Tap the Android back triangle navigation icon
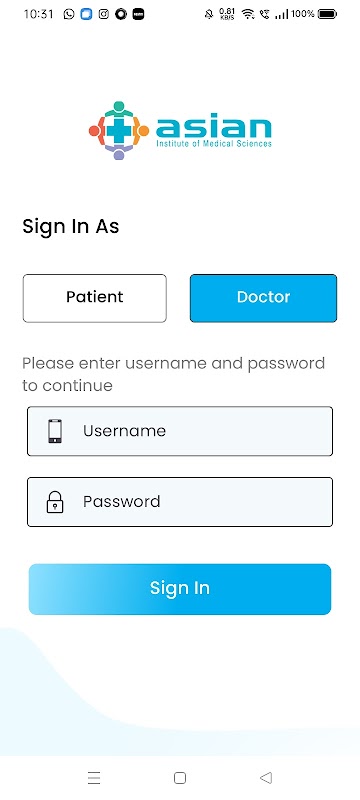Image resolution: width=360 pixels, height=800 pixels. [x=266, y=778]
